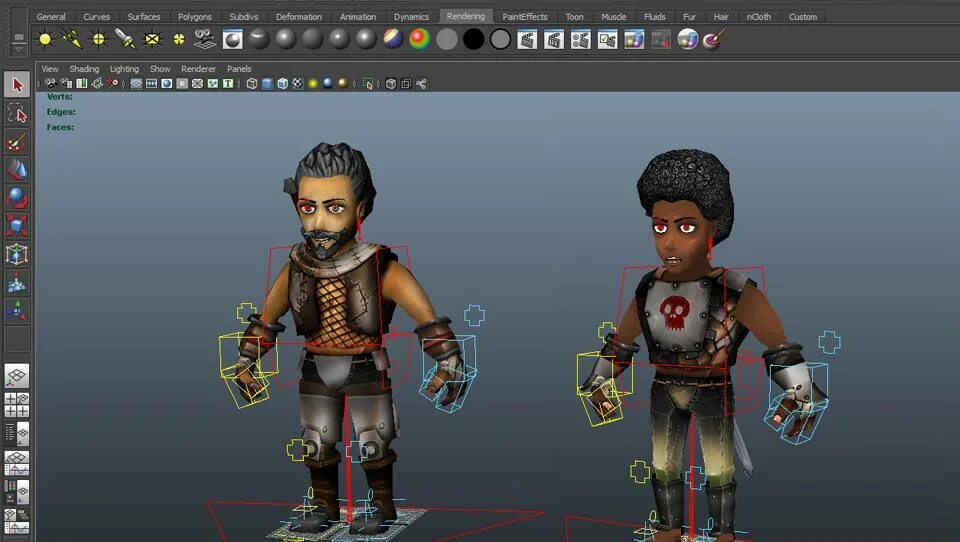Switch to the PaintEffects shelf tab

(x=525, y=17)
